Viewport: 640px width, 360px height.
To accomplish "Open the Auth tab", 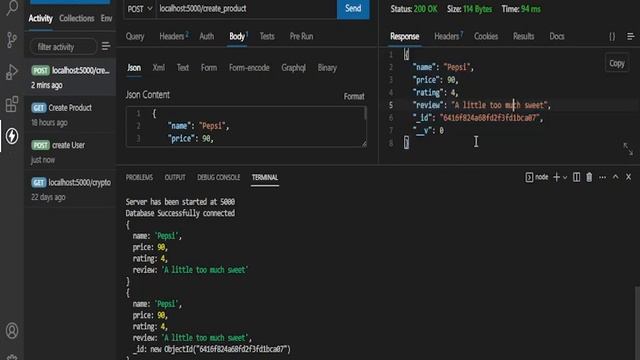I will click(207, 36).
